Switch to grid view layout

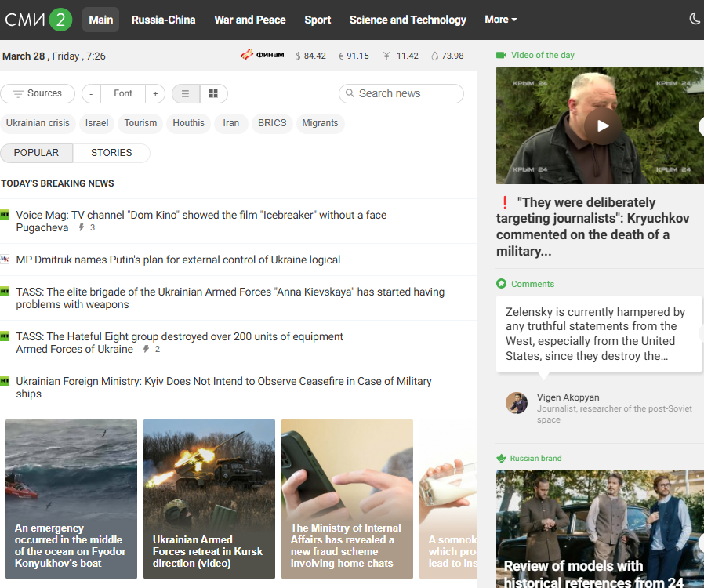(x=214, y=93)
